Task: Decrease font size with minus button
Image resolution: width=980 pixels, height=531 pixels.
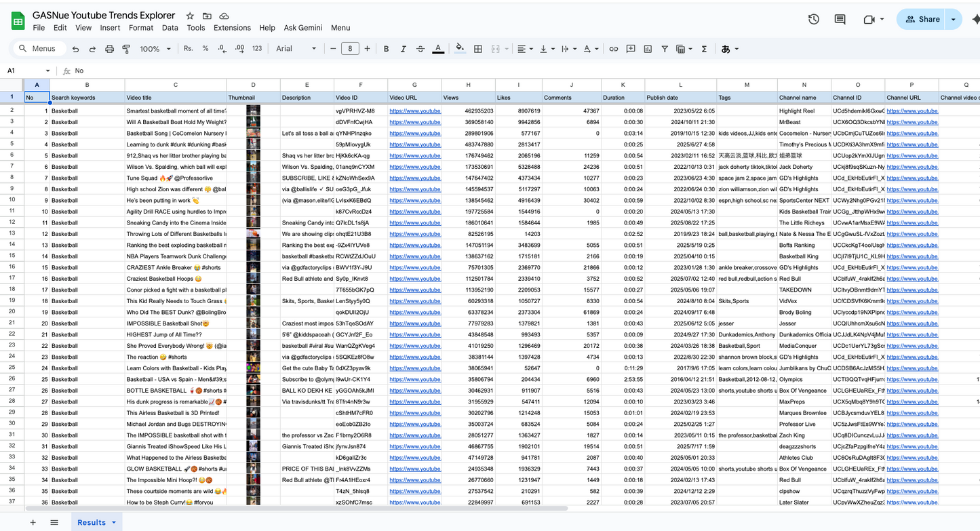Action: coord(333,49)
